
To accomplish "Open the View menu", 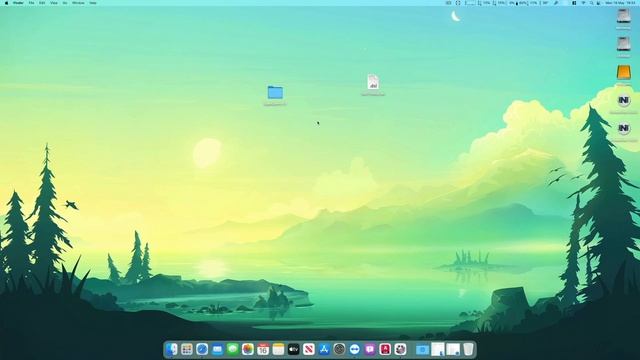I will point(54,3).
